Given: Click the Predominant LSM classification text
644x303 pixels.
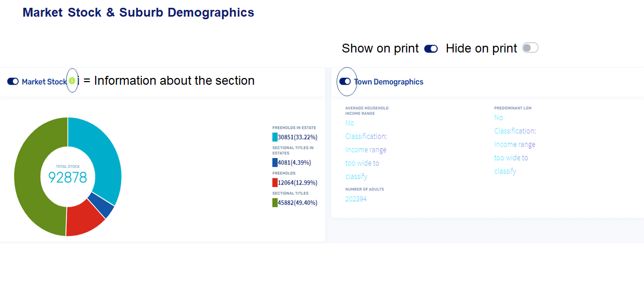Looking at the screenshot, I should (514, 144).
